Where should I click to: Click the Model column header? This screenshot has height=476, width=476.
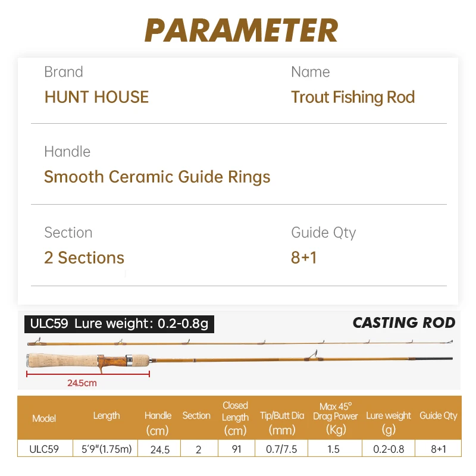[x=44, y=418]
